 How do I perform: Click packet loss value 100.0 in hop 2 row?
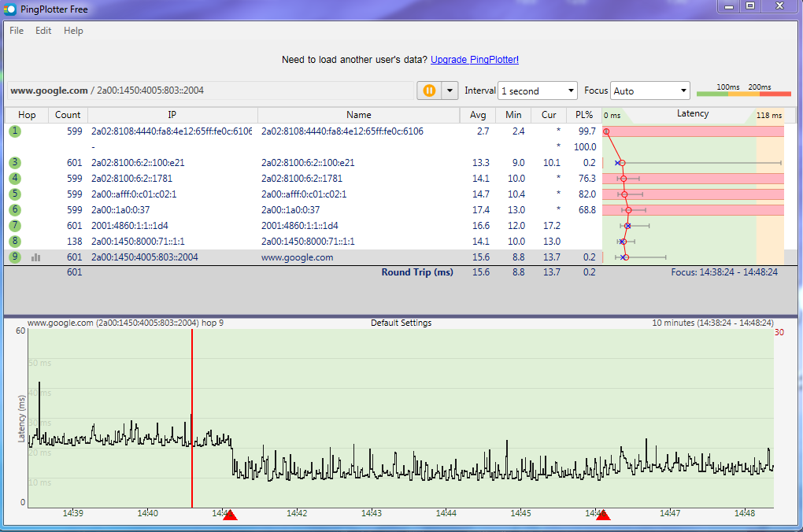click(x=585, y=147)
